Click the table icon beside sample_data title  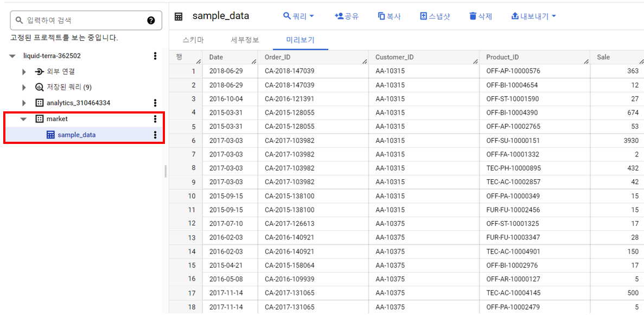pos(178,17)
